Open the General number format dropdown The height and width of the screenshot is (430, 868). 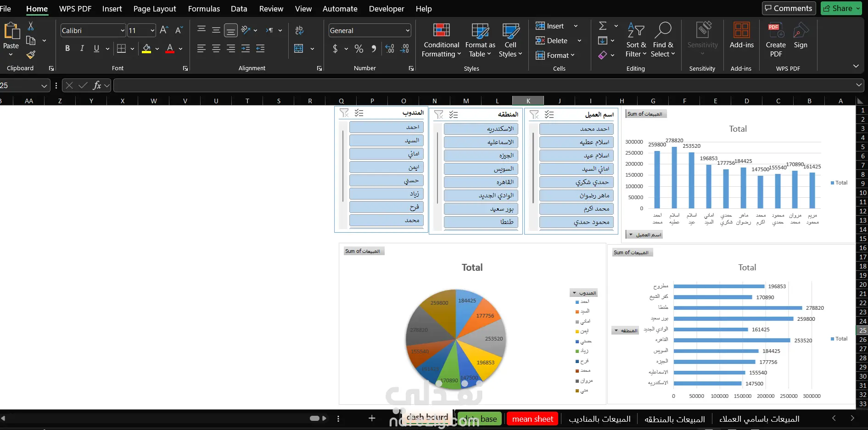tap(408, 31)
